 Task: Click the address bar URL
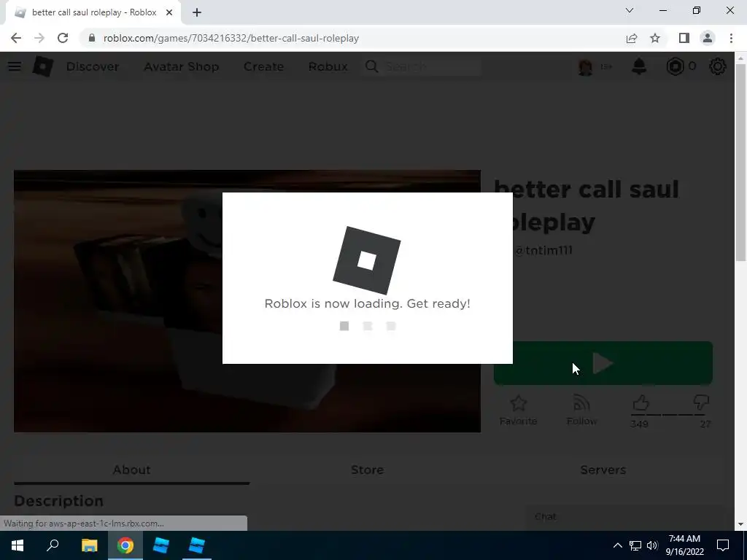point(231,38)
